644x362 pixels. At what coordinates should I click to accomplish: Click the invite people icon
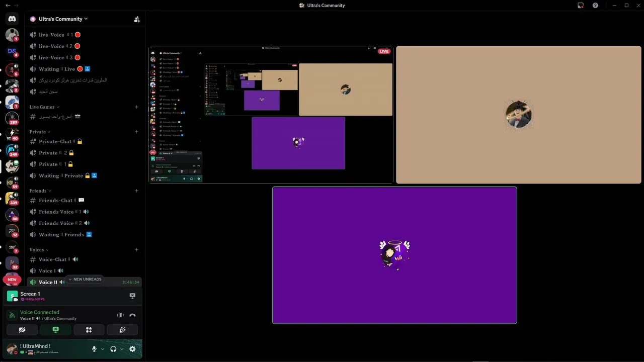click(x=137, y=19)
